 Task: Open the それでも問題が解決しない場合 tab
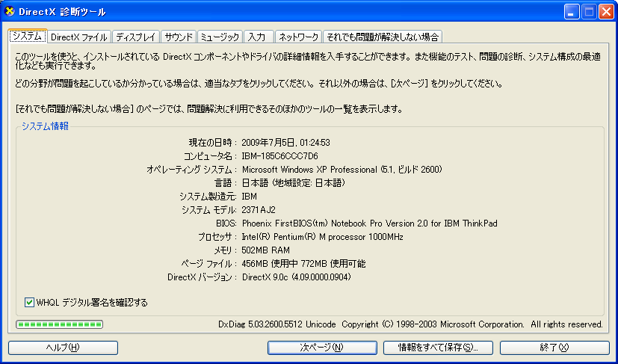[383, 37]
